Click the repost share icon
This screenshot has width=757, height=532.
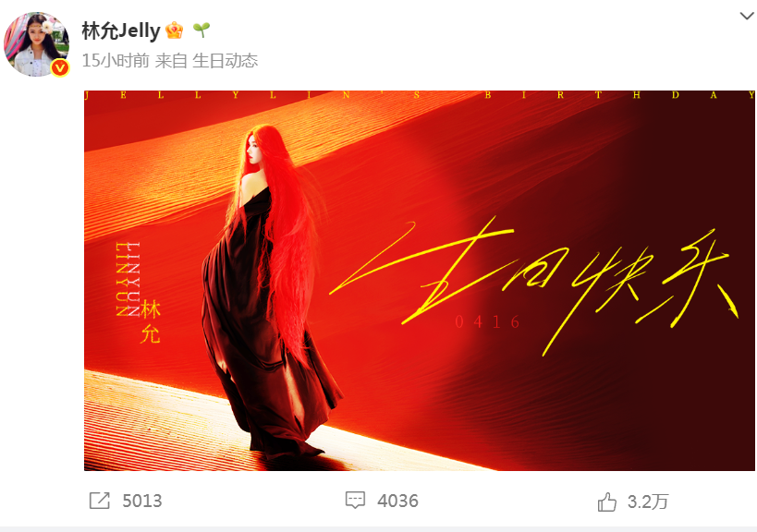click(x=100, y=501)
